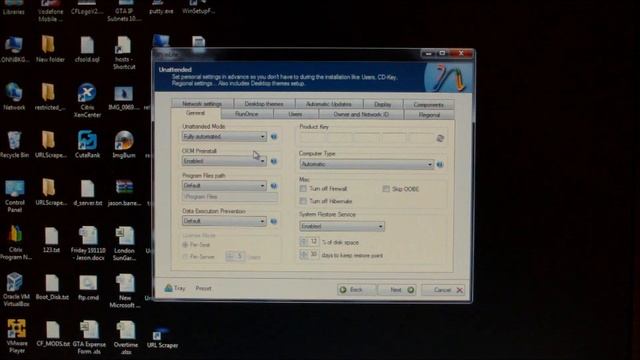
Task: Click the Back button
Action: (356, 290)
